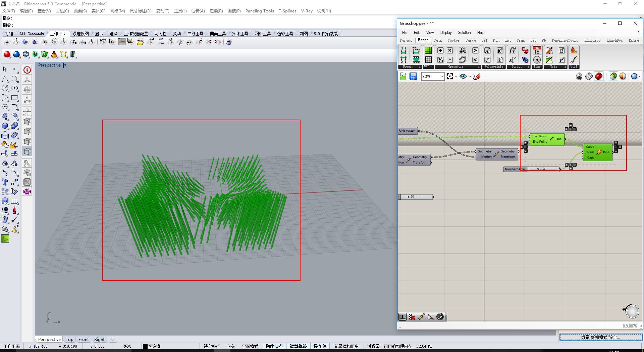
Task: Switch to the Vector component tab
Action: click(453, 40)
